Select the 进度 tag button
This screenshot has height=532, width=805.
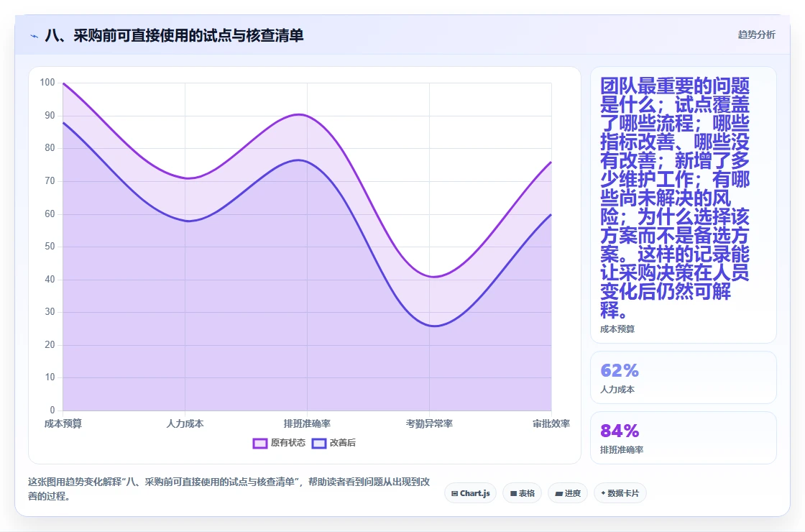[568, 493]
